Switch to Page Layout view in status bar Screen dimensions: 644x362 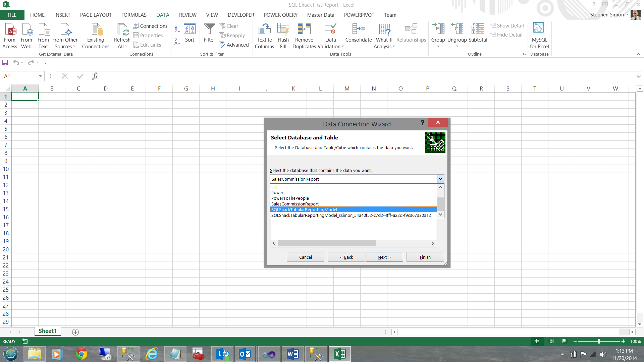(x=551, y=341)
